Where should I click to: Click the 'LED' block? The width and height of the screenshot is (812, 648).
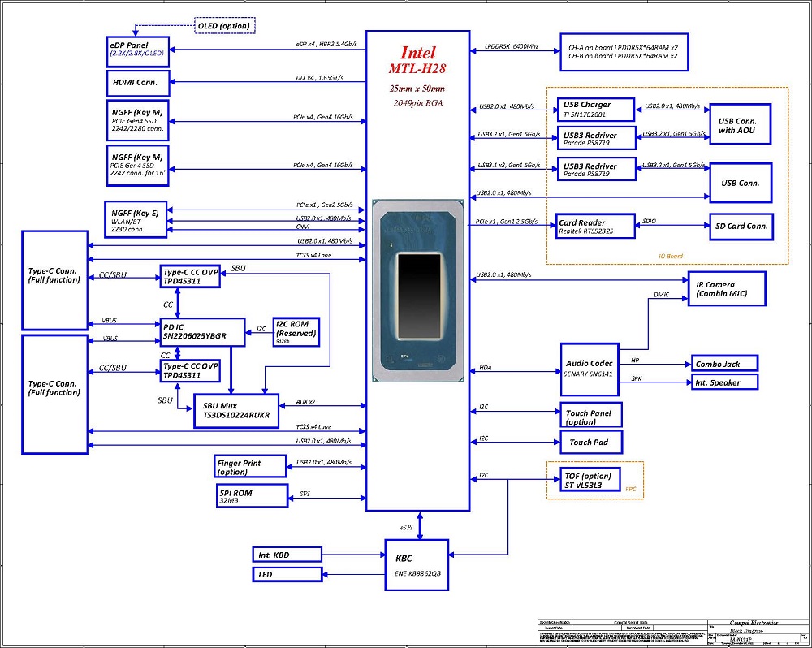[x=287, y=574]
